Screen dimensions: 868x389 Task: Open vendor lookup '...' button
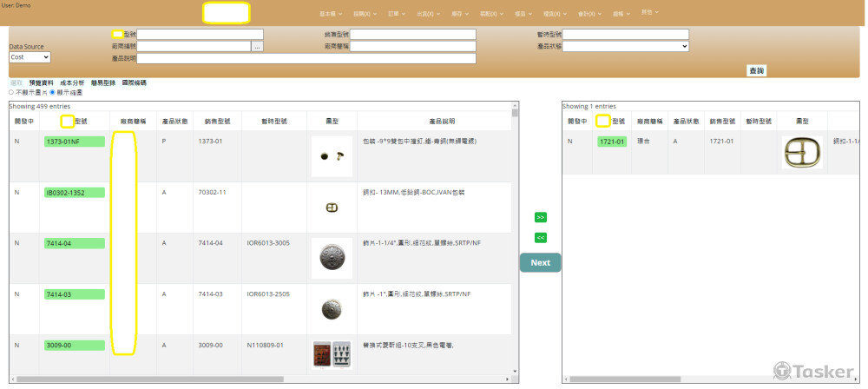point(258,47)
